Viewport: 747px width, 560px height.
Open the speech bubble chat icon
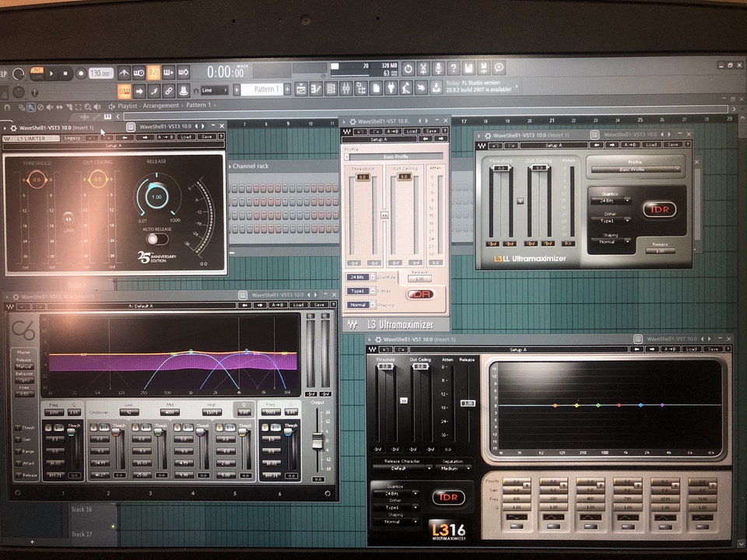tap(499, 68)
